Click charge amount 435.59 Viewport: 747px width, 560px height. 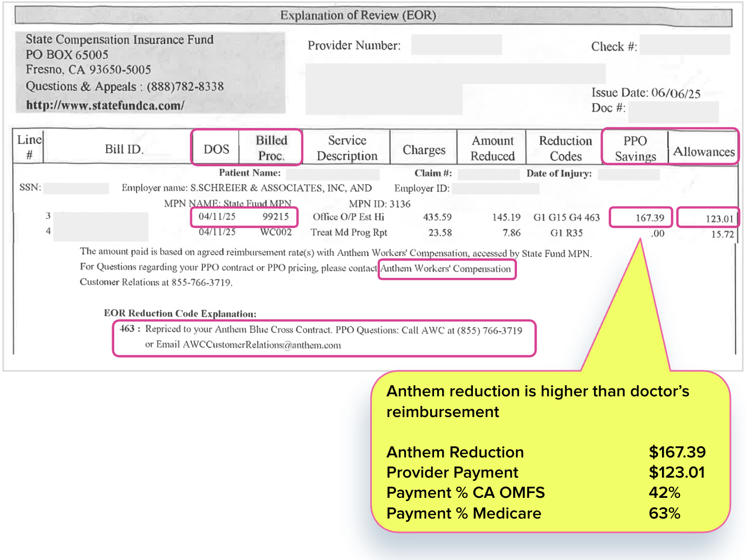tap(437, 217)
